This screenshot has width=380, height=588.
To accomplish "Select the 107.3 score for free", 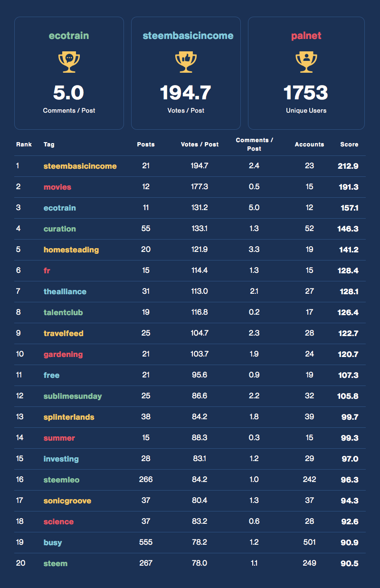I will (349, 376).
